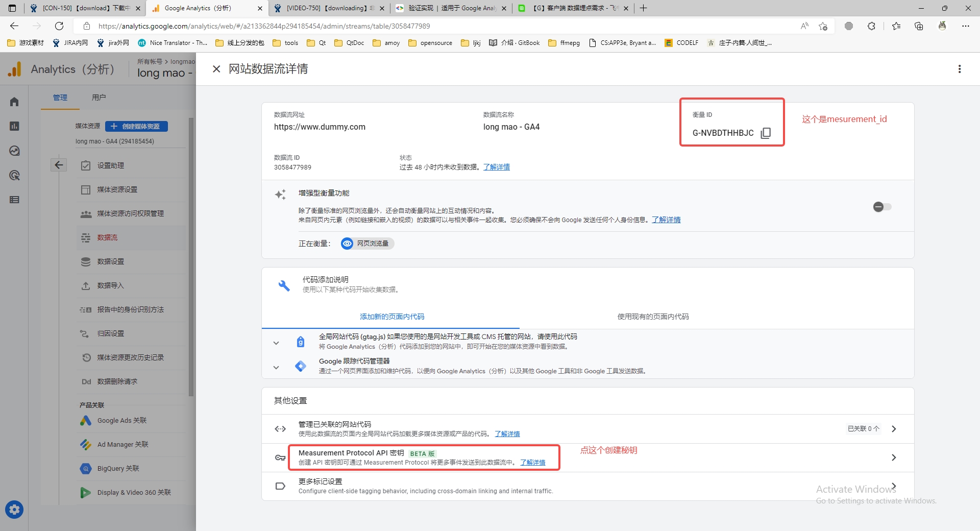Open Reports bar chart icon in sidebar

pyautogui.click(x=14, y=126)
